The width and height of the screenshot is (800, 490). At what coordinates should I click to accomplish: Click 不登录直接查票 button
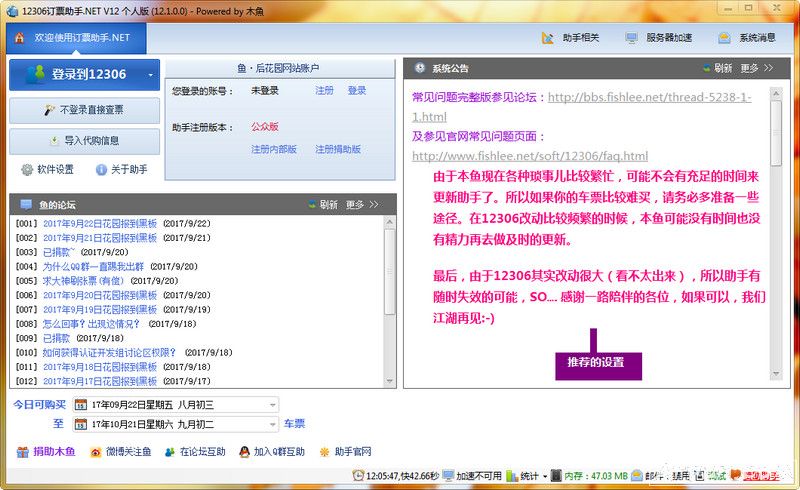pos(85,110)
